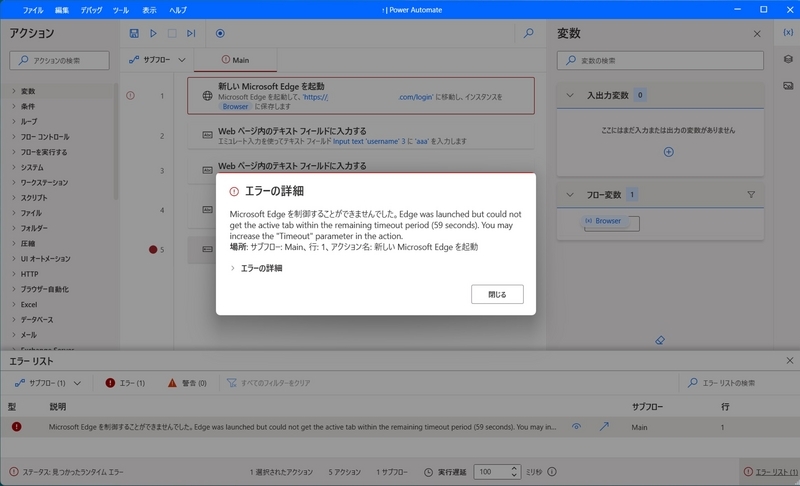Open images sidebar icon

pos(788,86)
